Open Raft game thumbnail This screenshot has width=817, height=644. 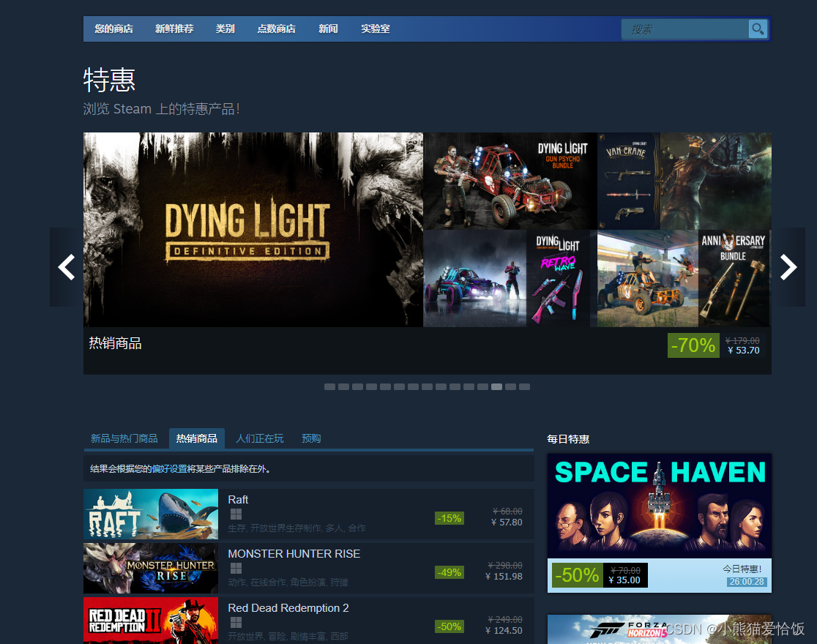click(x=151, y=514)
